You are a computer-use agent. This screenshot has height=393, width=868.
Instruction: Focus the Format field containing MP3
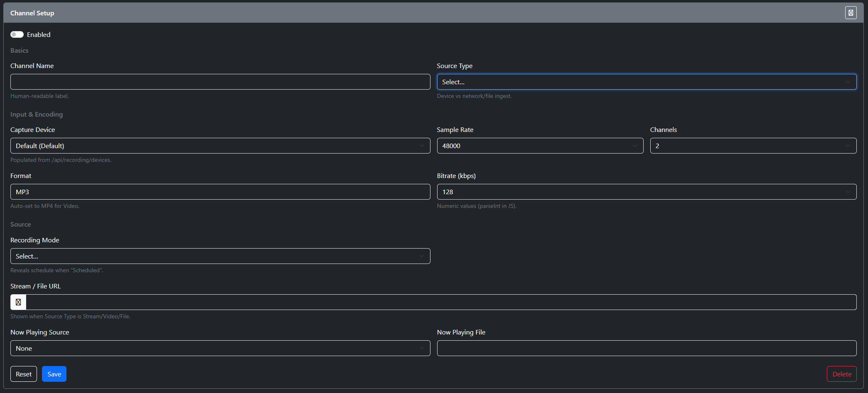pyautogui.click(x=220, y=192)
